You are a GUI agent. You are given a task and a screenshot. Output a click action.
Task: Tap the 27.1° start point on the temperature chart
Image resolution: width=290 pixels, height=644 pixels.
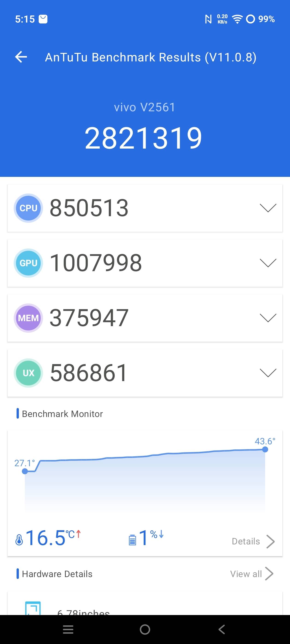pos(25,471)
